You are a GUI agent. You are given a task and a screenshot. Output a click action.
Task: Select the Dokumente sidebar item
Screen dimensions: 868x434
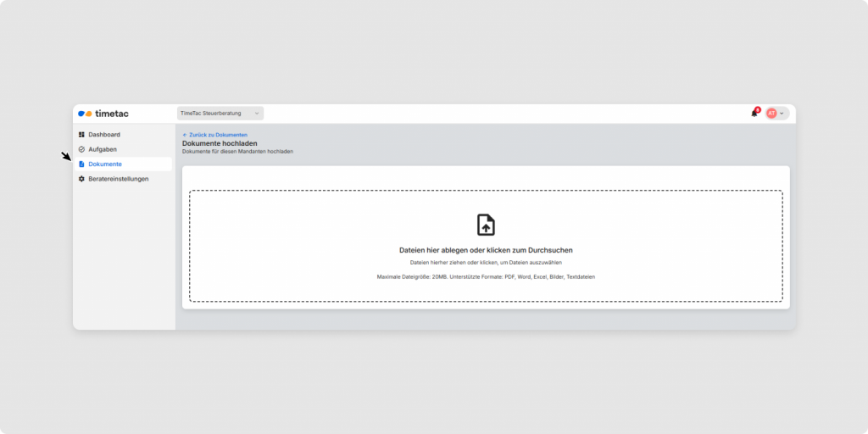pos(105,164)
